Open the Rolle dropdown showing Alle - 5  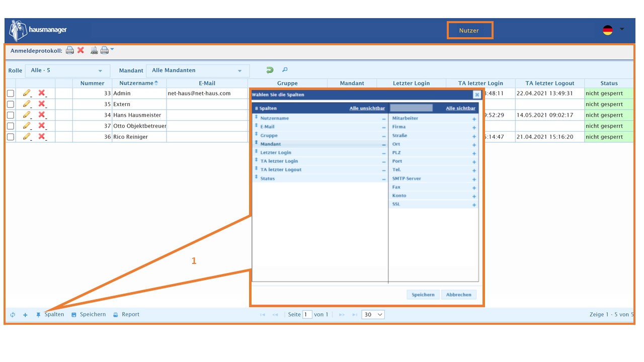[x=67, y=70]
